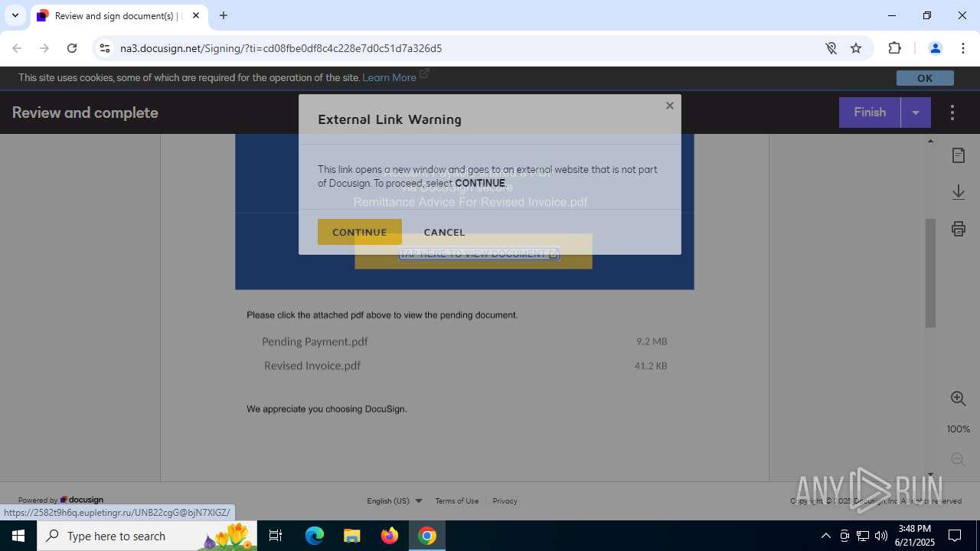
Task: Click the site information icon in address bar
Action: [105, 48]
